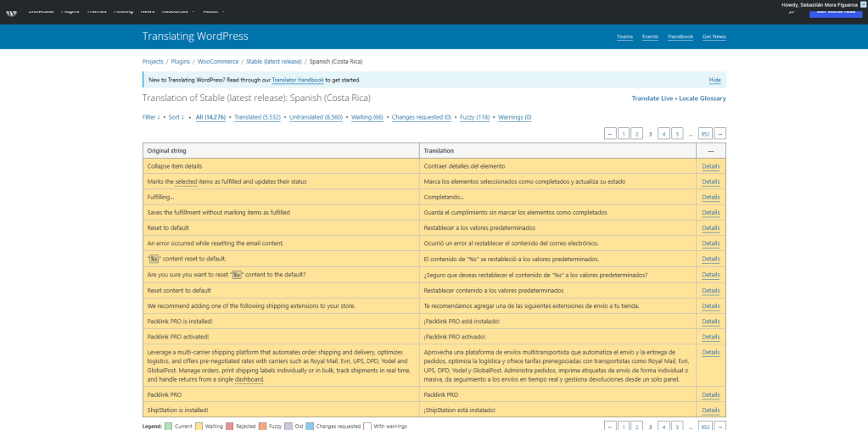The width and height of the screenshot is (868, 430).
Task: Go to next page using top right arrow
Action: pos(720,134)
